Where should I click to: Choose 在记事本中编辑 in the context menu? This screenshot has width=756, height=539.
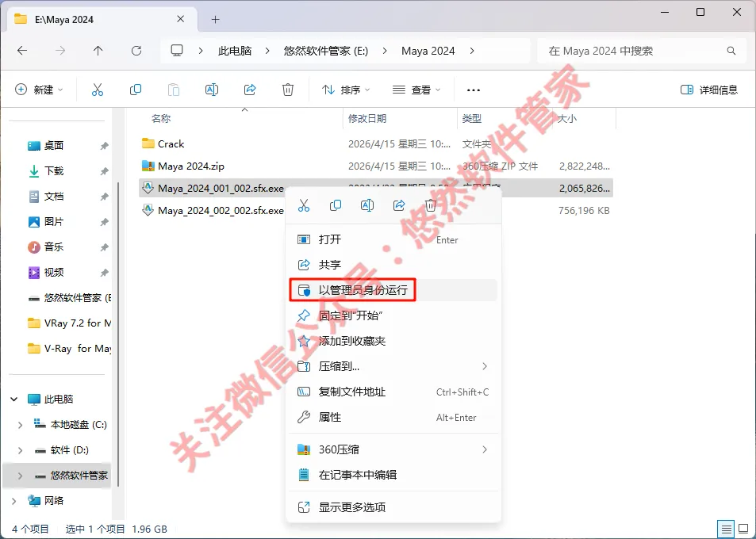click(x=393, y=475)
